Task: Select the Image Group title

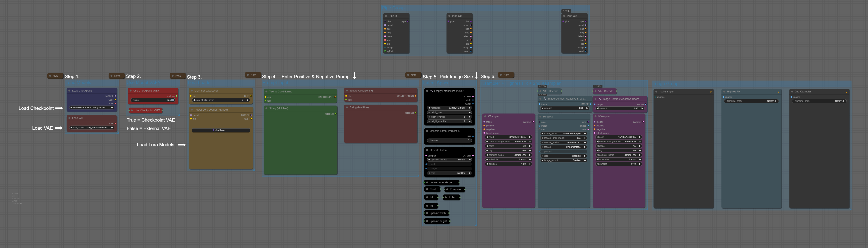Action: (x=665, y=84)
